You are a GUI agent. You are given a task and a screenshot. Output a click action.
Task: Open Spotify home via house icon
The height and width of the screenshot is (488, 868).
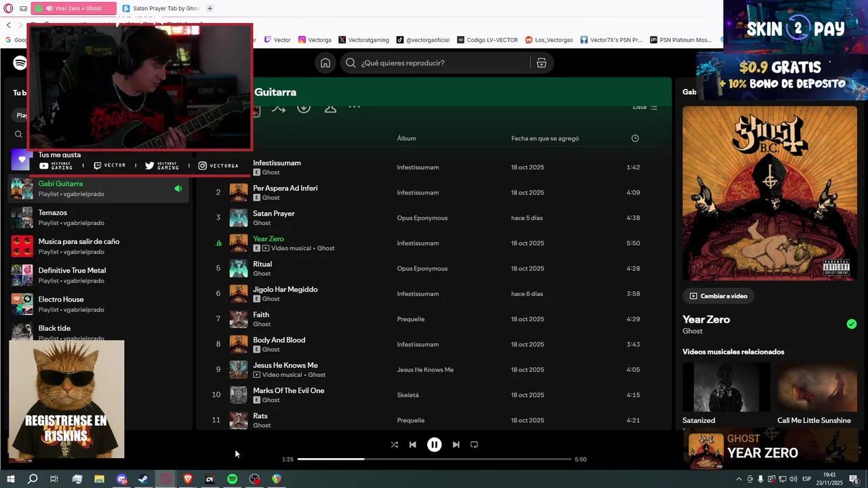click(x=325, y=63)
